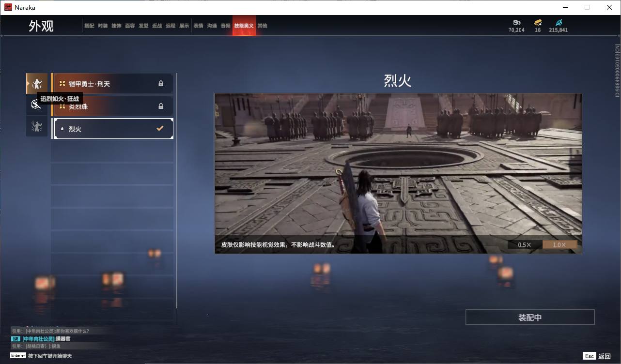
Task: Click the Esc key icon
Action: click(589, 356)
